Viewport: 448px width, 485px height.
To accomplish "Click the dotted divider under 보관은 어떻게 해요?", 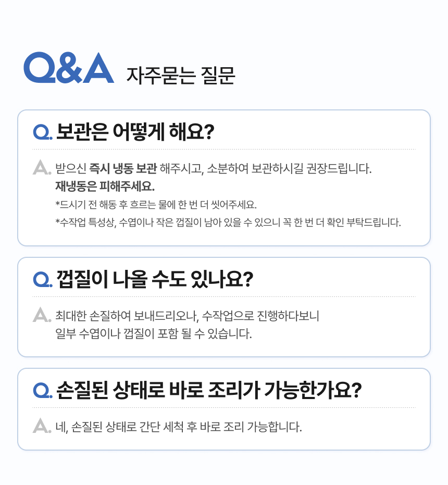I will click(224, 150).
